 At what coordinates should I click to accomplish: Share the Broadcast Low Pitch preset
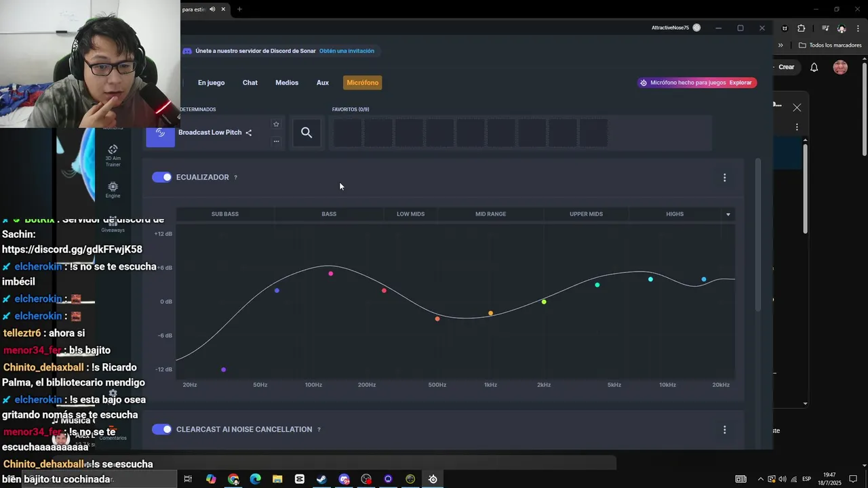249,133
